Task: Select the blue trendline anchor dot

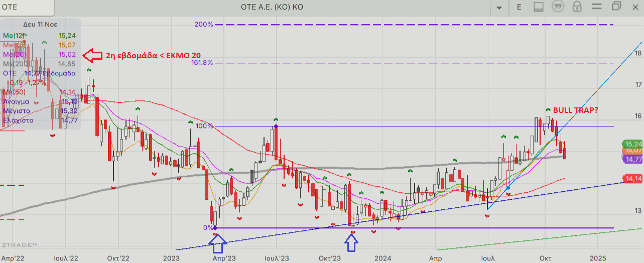Action: point(508,188)
